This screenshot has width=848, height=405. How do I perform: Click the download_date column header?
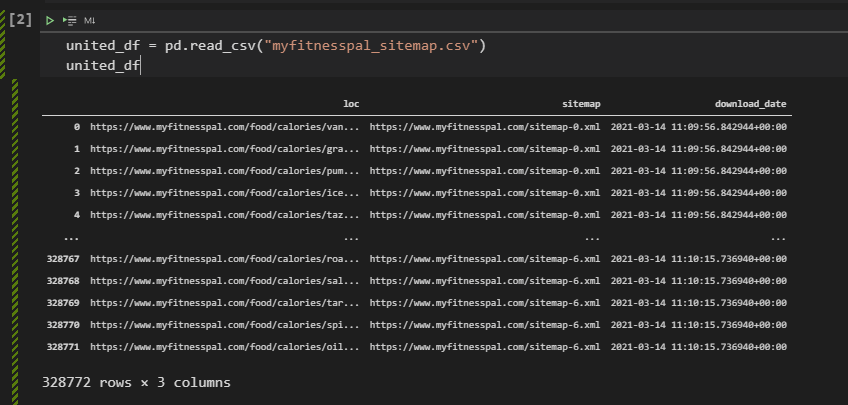(751, 104)
